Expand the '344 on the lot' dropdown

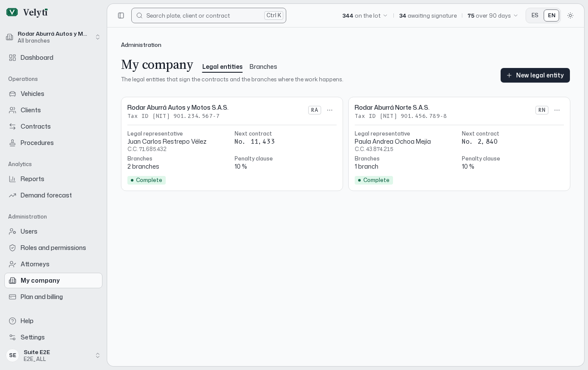[x=365, y=15]
